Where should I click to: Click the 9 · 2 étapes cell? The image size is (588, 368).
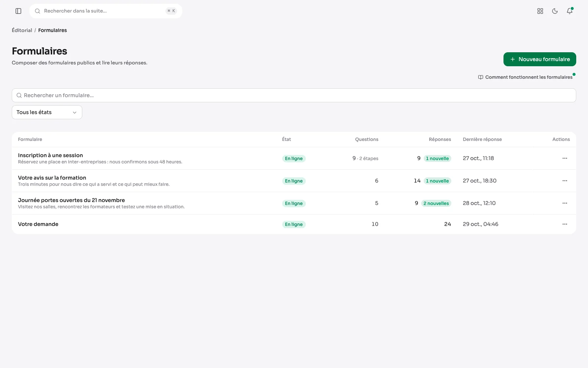point(365,158)
